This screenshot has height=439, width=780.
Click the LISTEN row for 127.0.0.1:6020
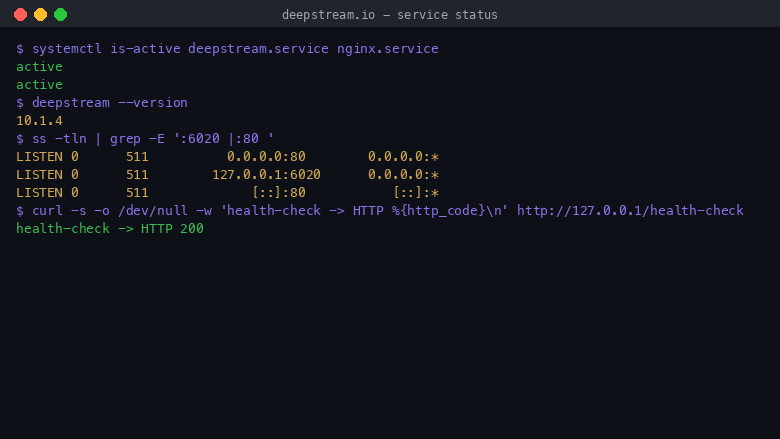click(227, 175)
